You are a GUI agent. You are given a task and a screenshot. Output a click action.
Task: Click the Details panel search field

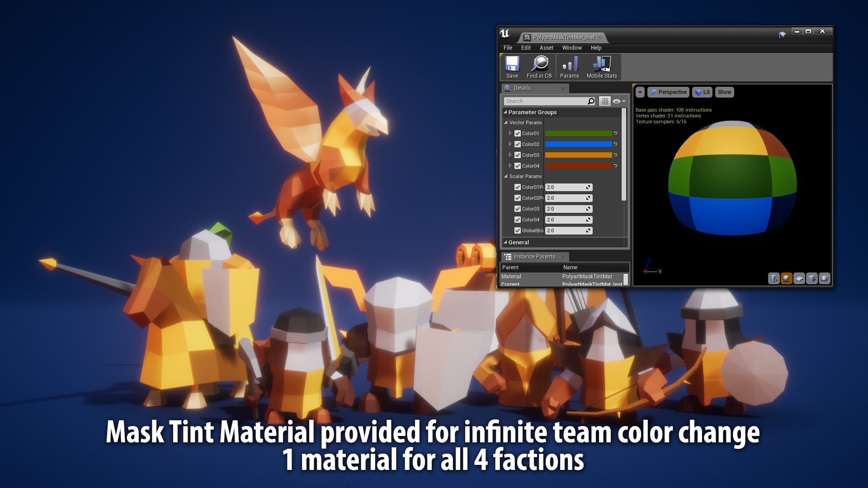click(x=546, y=101)
